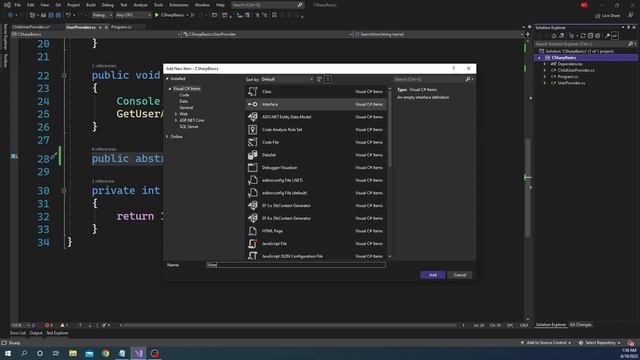This screenshot has width=640, height=360.
Task: Choose the DataSet template icon
Action: pyautogui.click(x=253, y=155)
